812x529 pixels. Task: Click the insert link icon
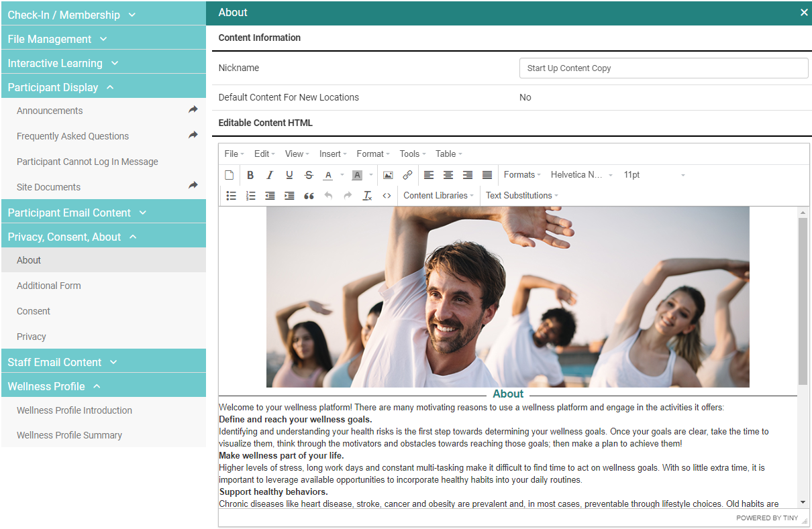pyautogui.click(x=407, y=175)
